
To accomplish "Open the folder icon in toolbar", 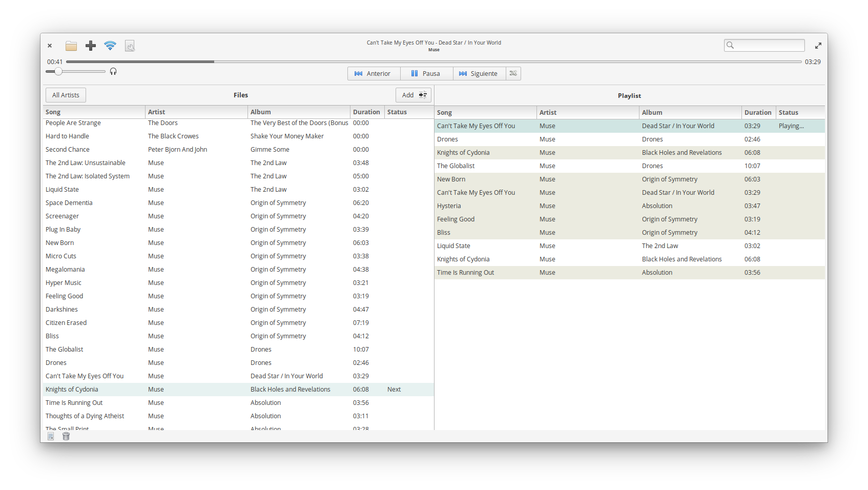I will tap(71, 46).
